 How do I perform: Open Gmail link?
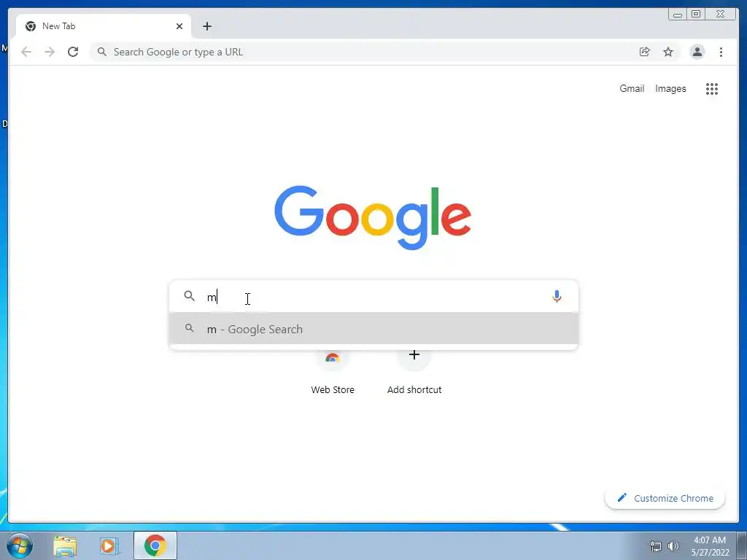point(632,88)
